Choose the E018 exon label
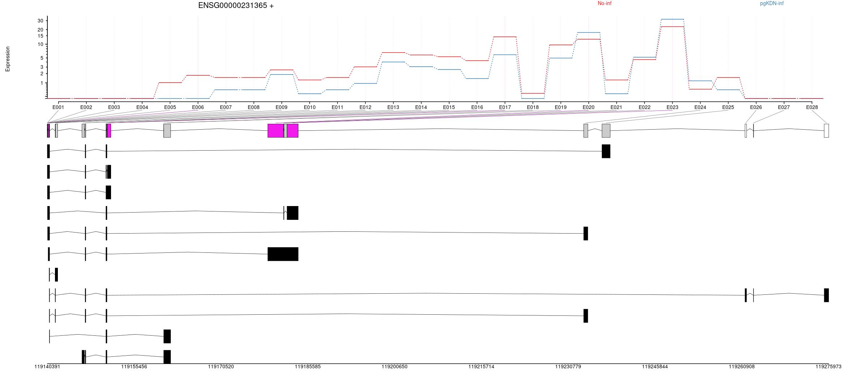868x373 pixels. coord(533,107)
